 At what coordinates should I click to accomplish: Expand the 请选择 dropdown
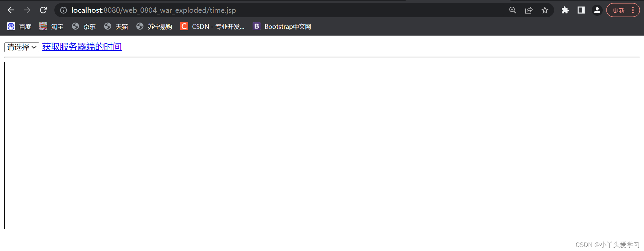pyautogui.click(x=22, y=47)
